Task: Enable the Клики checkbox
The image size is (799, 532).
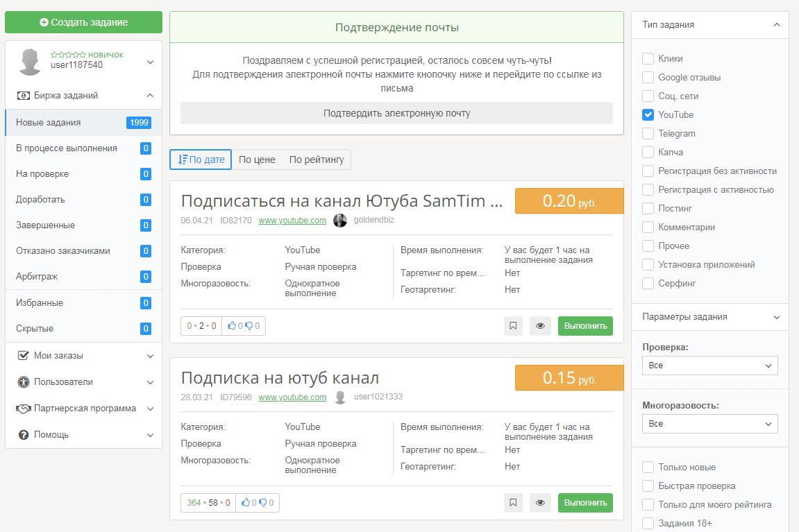Action: pyautogui.click(x=648, y=58)
